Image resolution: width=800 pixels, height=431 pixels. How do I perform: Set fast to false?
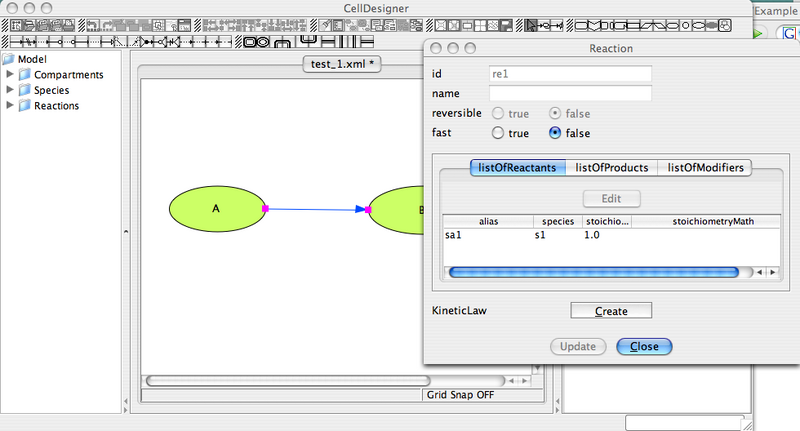coord(555,133)
